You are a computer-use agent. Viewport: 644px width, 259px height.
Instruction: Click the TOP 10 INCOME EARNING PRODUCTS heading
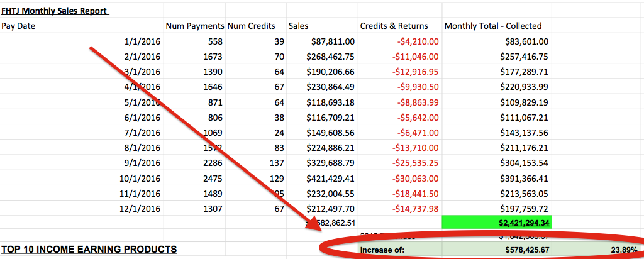coord(89,250)
